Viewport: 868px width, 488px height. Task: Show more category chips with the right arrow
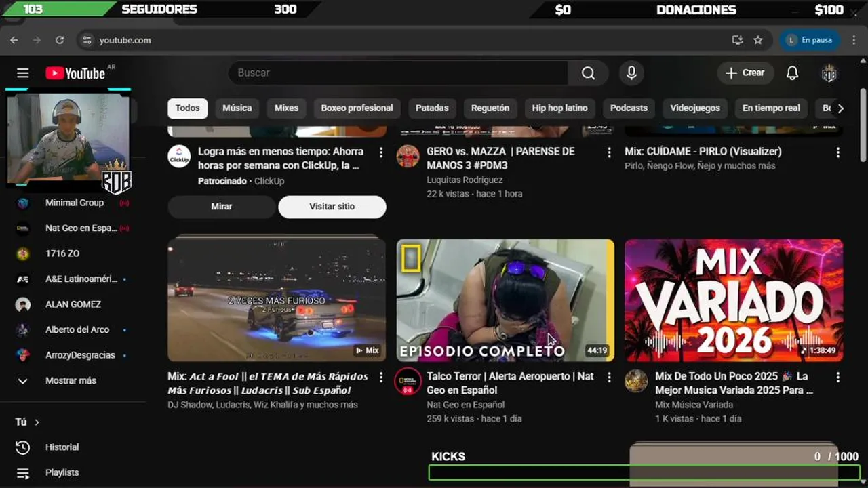[840, 108]
